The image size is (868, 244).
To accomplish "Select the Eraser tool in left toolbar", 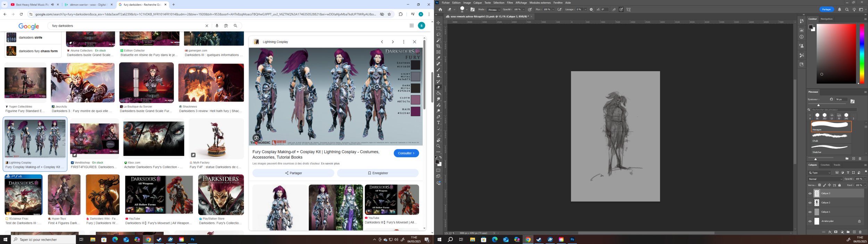I will (439, 87).
